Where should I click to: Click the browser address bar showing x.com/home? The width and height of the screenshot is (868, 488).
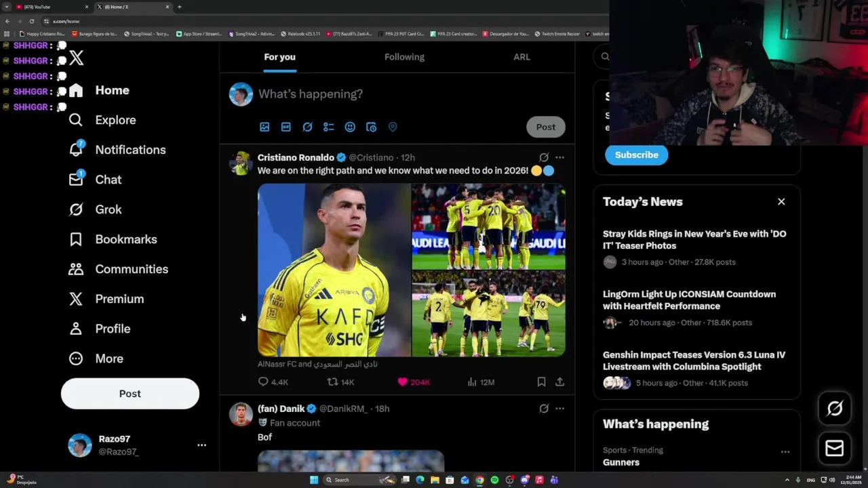[x=325, y=21]
